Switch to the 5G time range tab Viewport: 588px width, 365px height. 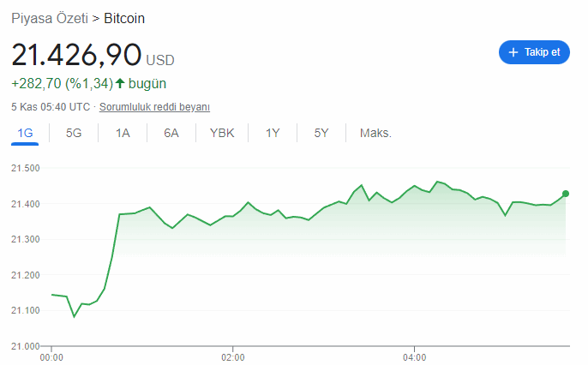(74, 133)
